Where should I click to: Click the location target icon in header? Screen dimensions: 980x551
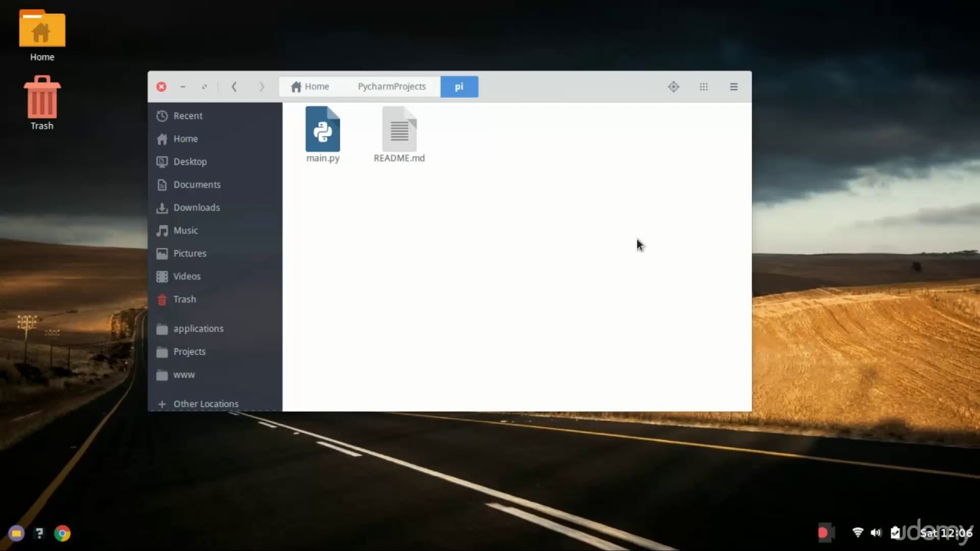(x=674, y=86)
